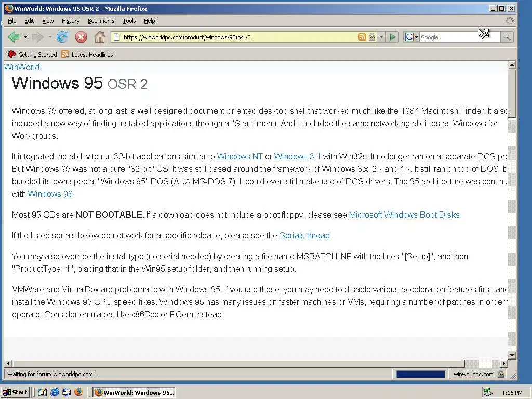Click the status bar security lock icon
The image size is (532, 399).
pos(501,374)
